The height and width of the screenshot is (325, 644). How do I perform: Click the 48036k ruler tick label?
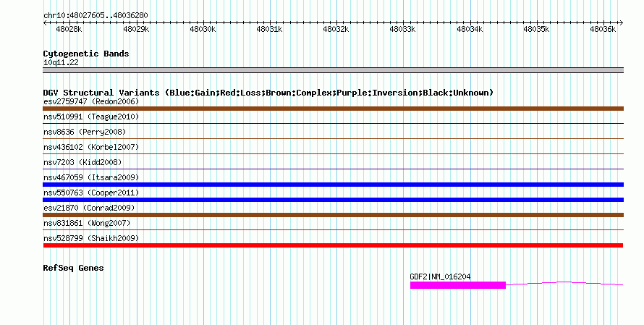(603, 29)
